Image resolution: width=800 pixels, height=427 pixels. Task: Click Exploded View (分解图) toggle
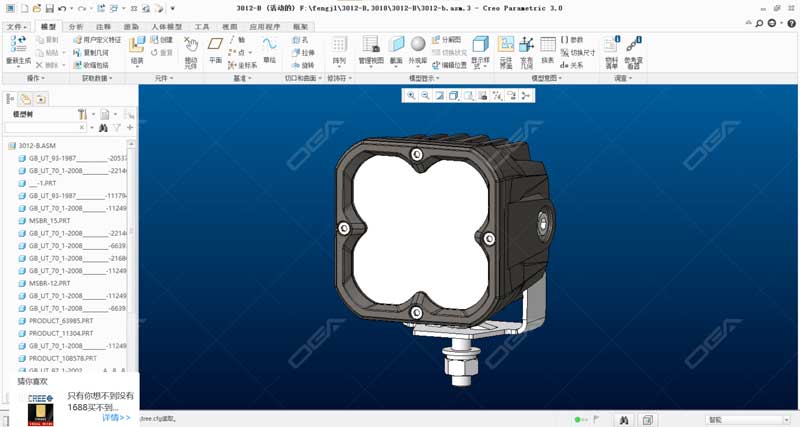[x=446, y=40]
